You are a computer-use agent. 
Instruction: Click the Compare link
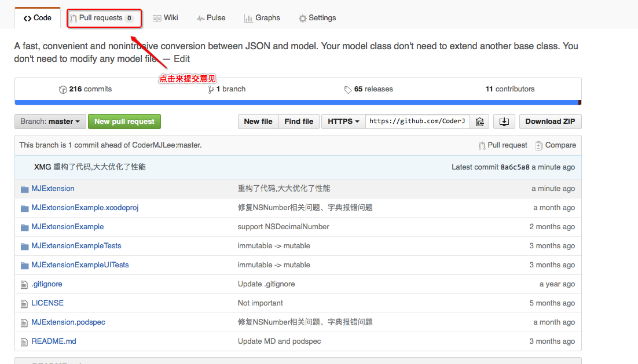pyautogui.click(x=555, y=145)
